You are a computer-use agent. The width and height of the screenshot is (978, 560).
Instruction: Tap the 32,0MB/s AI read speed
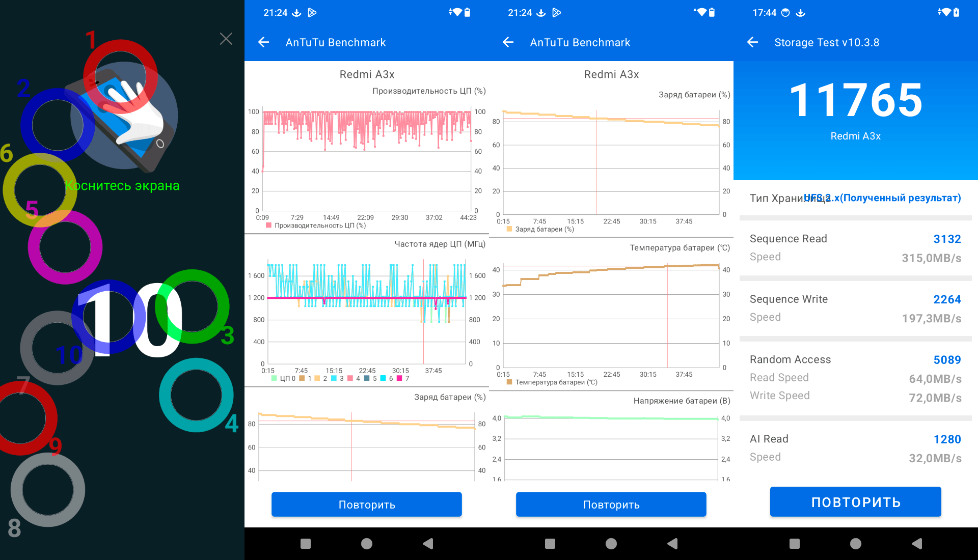[935, 458]
